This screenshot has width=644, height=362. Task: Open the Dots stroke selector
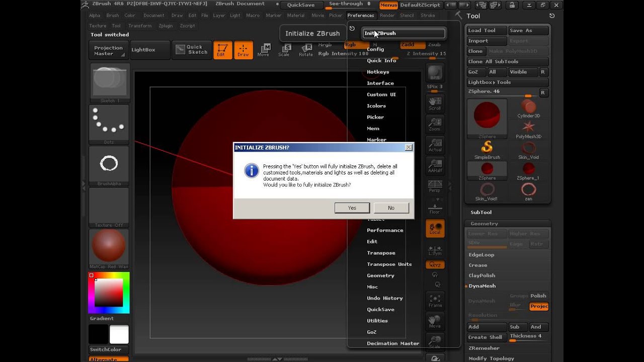109,124
